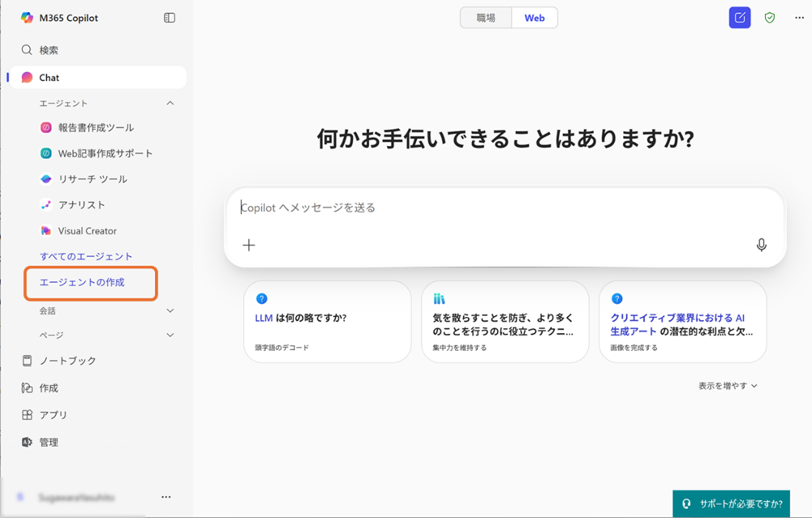
Task: Click the サポートが必要ですか? button
Action: point(731,503)
